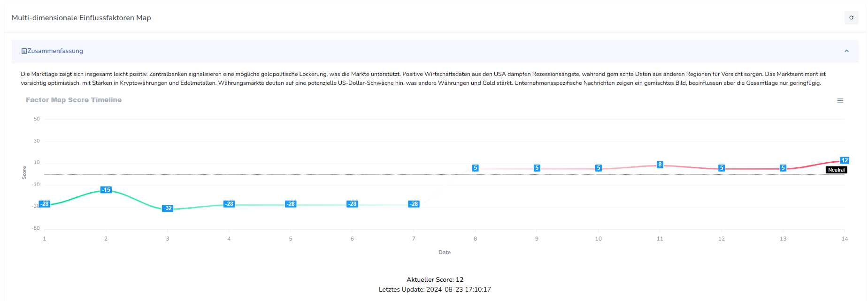868x301 pixels.
Task: Click the Zusammenfassung header label
Action: click(55, 51)
